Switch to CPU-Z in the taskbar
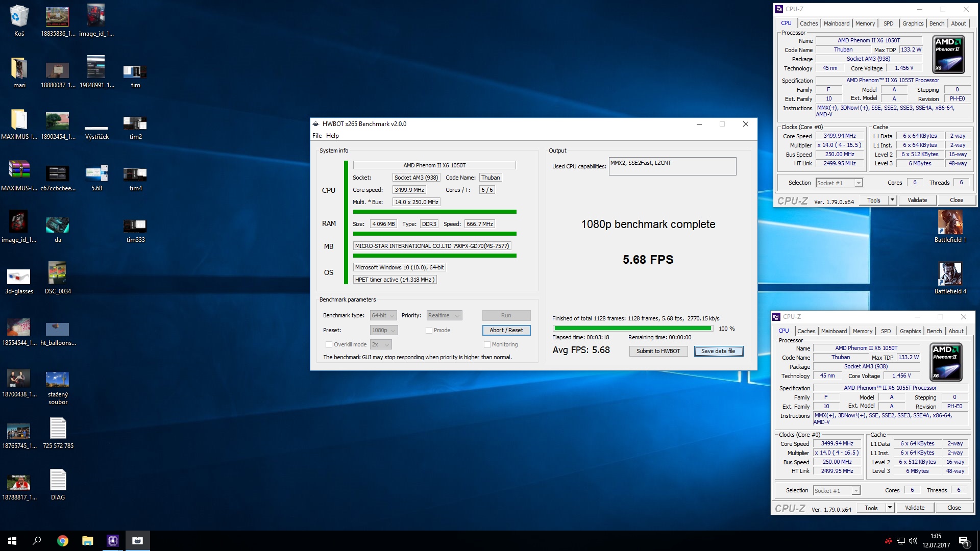Viewport: 980px width, 551px height. [112, 541]
